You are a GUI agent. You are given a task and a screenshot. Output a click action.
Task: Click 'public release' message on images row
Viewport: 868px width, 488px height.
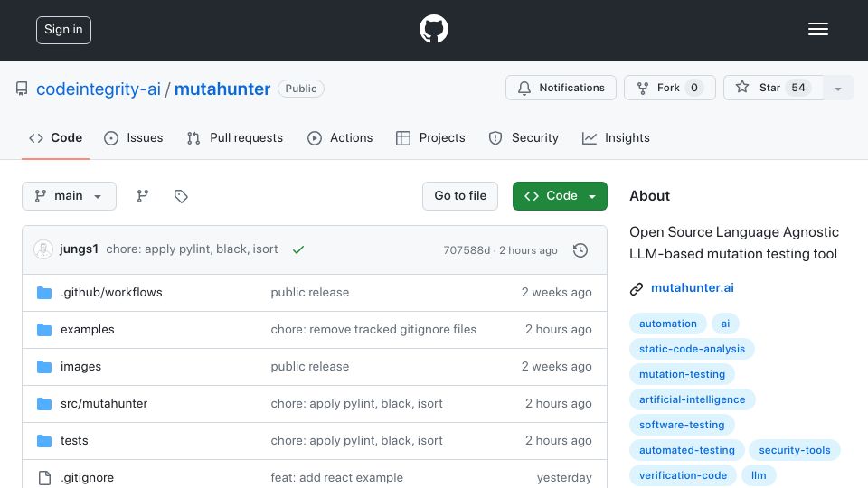point(309,366)
